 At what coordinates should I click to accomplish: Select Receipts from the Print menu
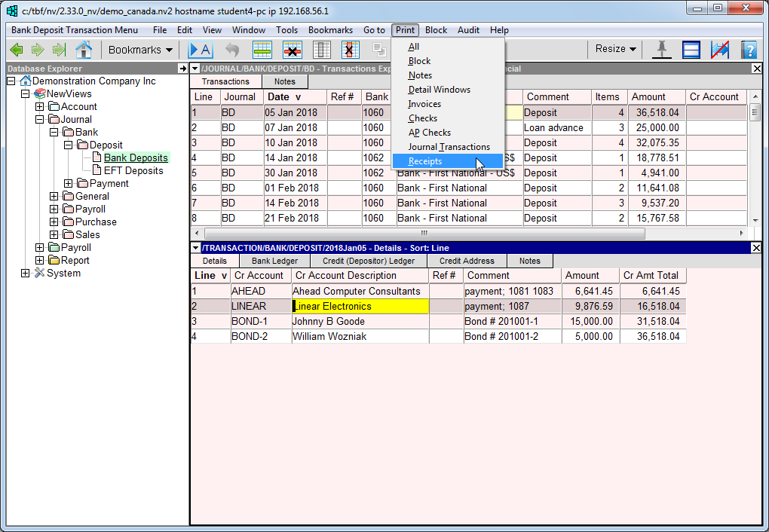coord(425,161)
